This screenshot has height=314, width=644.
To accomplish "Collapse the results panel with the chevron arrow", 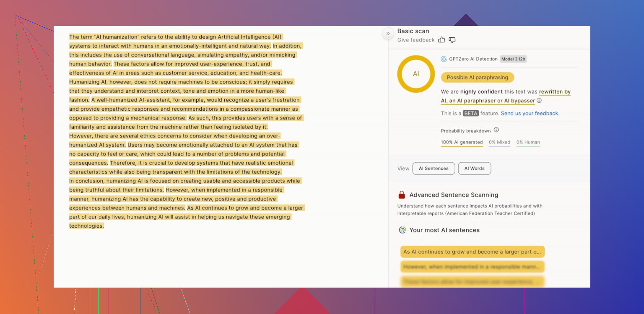I will pyautogui.click(x=388, y=34).
